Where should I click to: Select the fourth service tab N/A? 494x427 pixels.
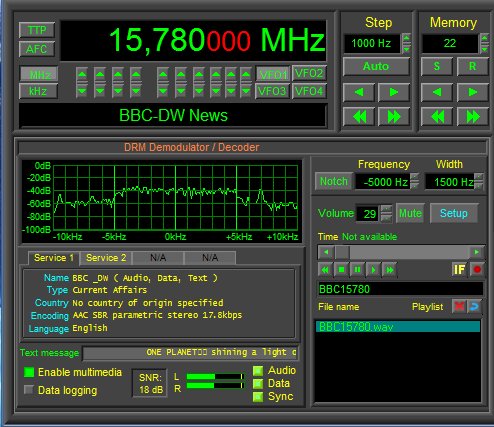pyautogui.click(x=210, y=258)
